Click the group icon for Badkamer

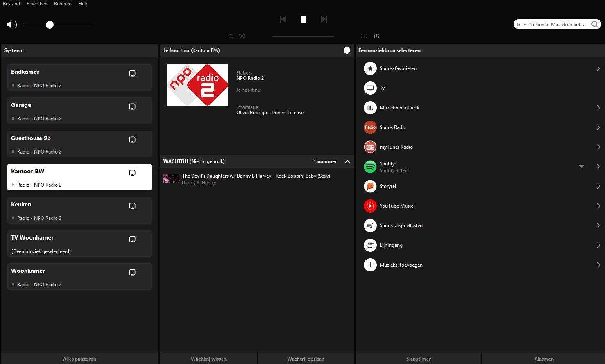(132, 74)
